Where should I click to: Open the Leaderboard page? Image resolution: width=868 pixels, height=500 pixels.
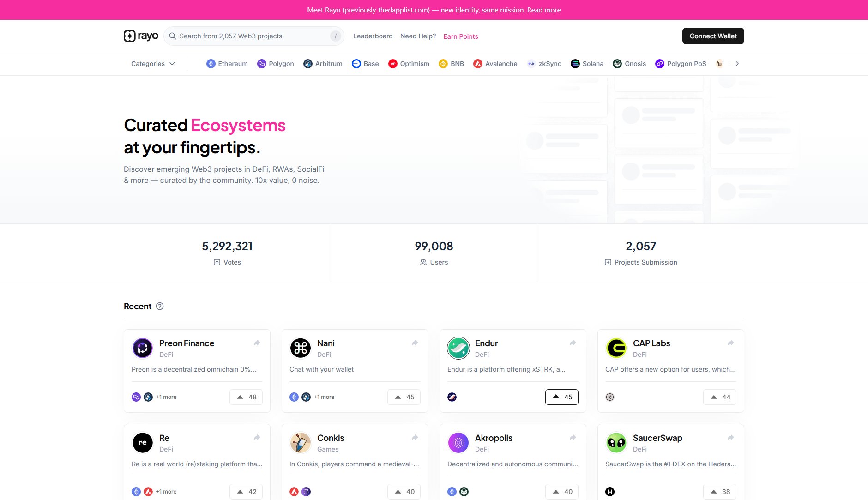pos(373,36)
